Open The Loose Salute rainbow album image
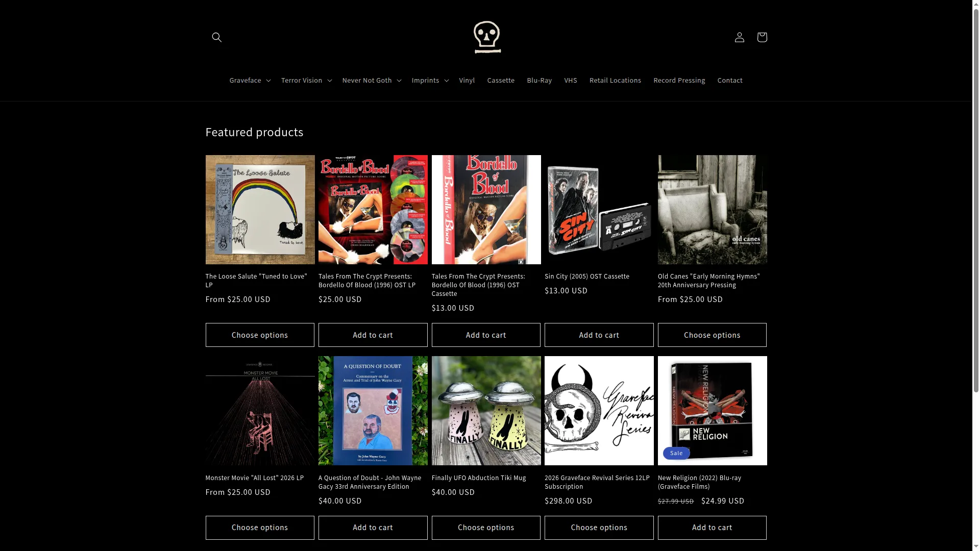This screenshot has height=551, width=980. coord(260,210)
